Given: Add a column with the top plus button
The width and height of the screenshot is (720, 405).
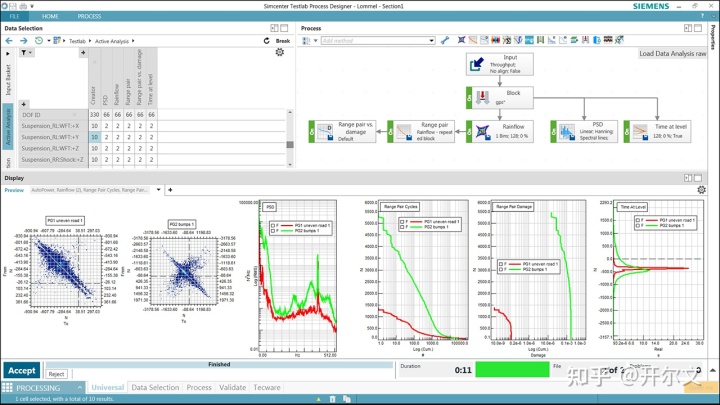Looking at the screenshot, I should pos(83,53).
